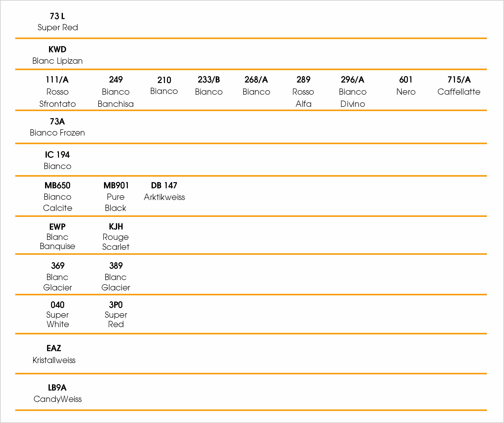Click the KWD Blanc Lipizan label
504x423 pixels.
coord(57,55)
